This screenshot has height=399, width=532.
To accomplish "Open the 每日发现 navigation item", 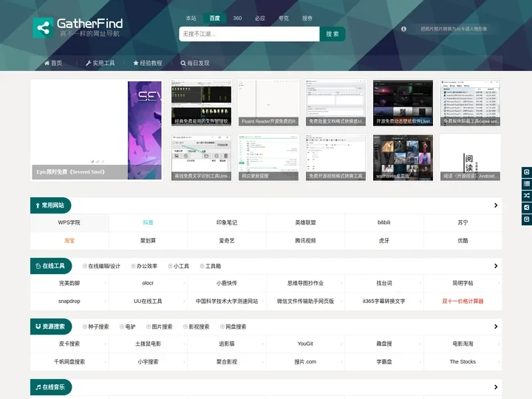I will (x=195, y=63).
